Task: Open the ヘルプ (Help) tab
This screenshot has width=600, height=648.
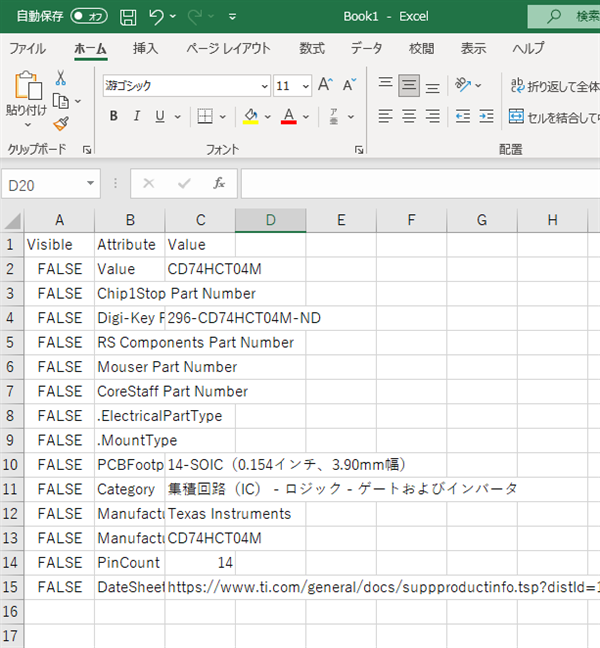Action: tap(528, 49)
